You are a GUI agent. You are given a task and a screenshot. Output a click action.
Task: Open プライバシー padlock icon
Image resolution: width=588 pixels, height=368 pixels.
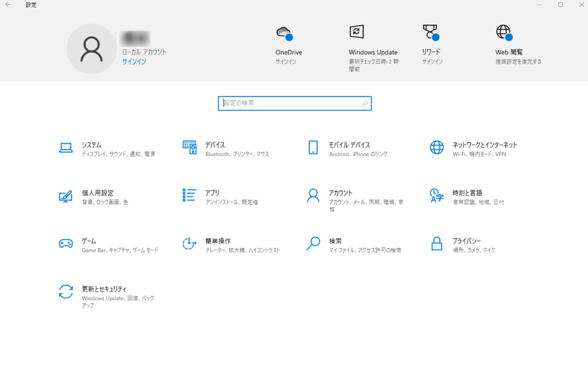(x=437, y=244)
